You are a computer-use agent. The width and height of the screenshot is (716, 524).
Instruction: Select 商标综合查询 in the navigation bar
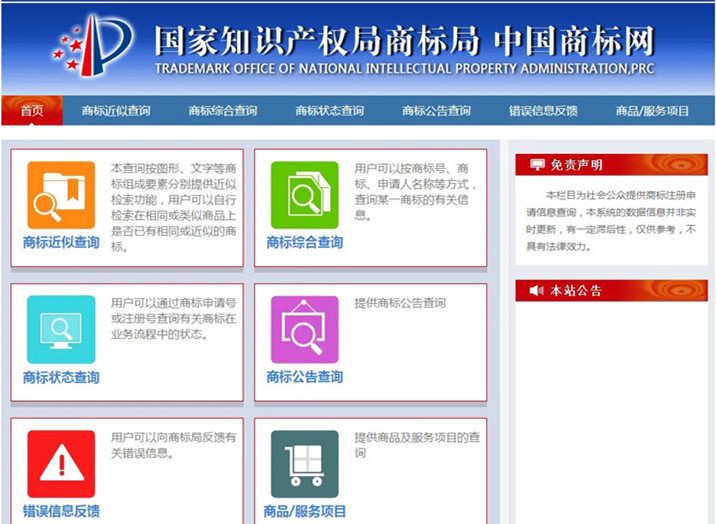point(223,111)
